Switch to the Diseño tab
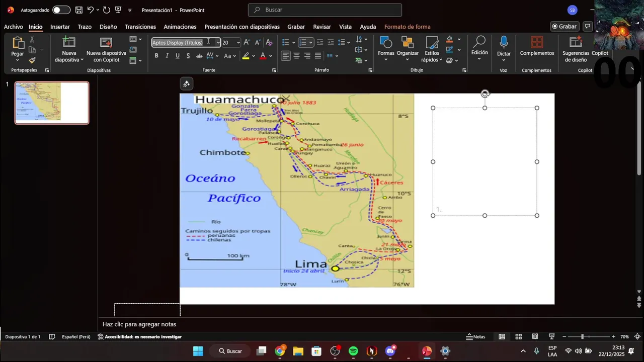The width and height of the screenshot is (644, 362). (108, 27)
